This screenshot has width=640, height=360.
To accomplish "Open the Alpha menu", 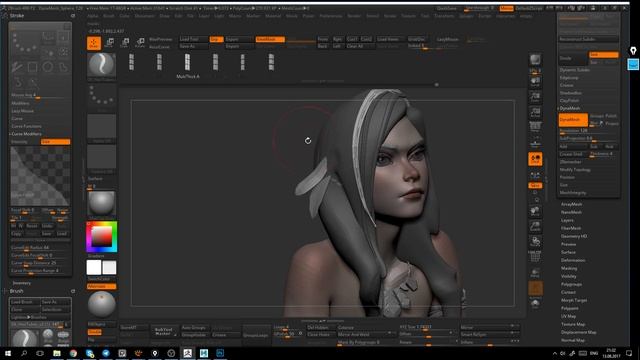I will tap(93, 16).
